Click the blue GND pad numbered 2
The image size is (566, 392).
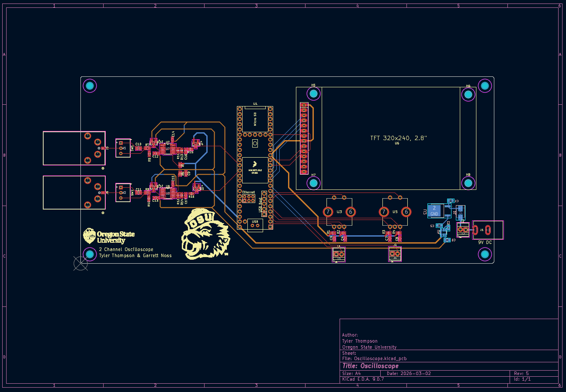(434, 211)
